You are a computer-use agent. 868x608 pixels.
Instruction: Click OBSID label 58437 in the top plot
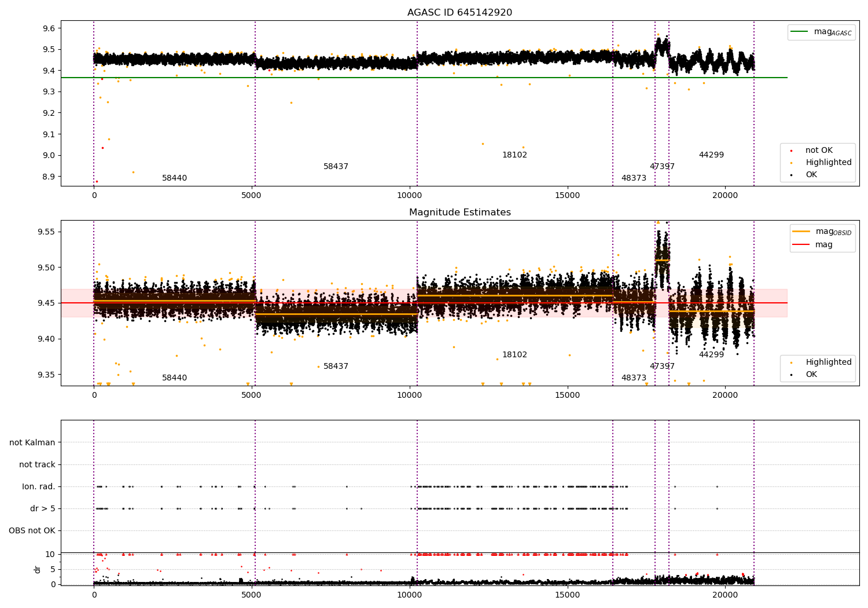[336, 167]
